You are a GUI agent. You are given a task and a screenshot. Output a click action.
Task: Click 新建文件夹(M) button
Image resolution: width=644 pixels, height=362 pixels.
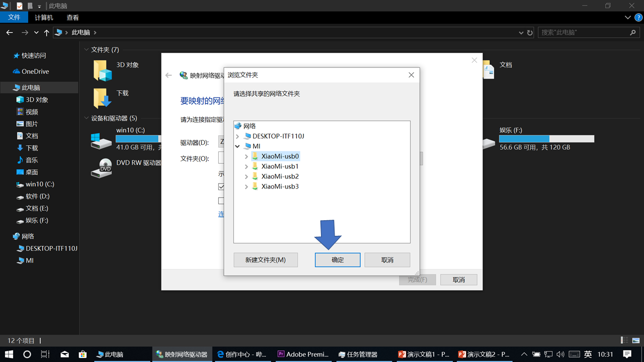tap(266, 260)
